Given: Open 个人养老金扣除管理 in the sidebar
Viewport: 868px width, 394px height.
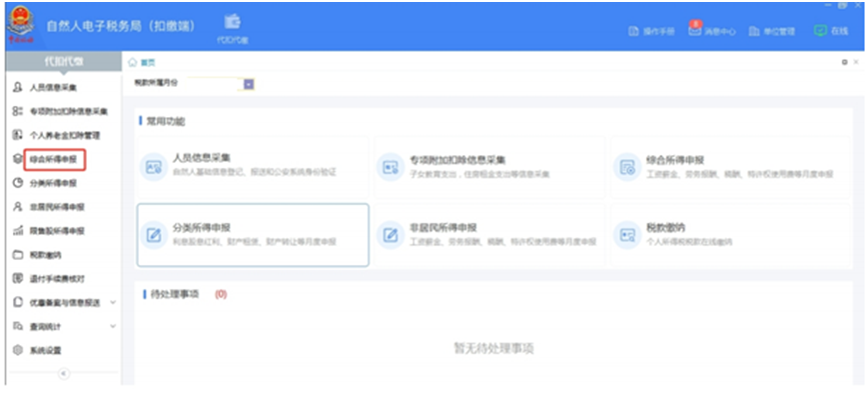Looking at the screenshot, I should [57, 135].
